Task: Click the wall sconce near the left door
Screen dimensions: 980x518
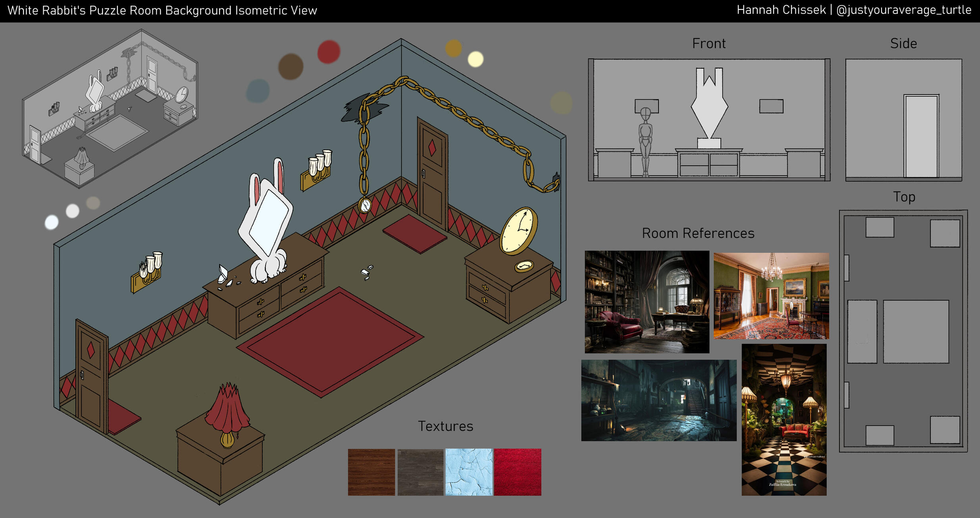Action: [x=146, y=272]
